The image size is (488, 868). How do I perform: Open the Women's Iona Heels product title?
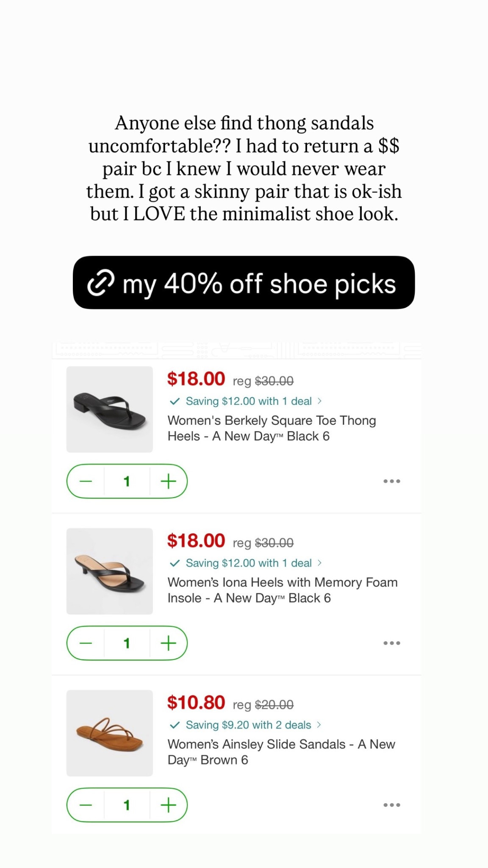coord(282,590)
